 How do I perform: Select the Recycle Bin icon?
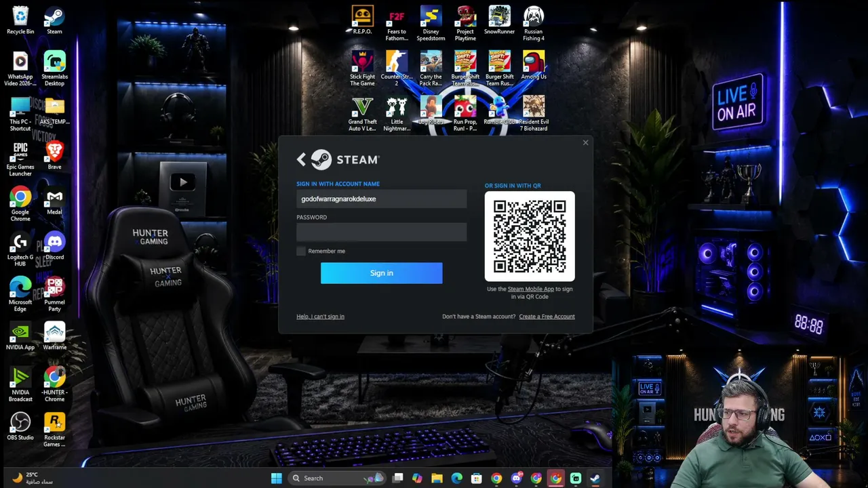[20, 20]
